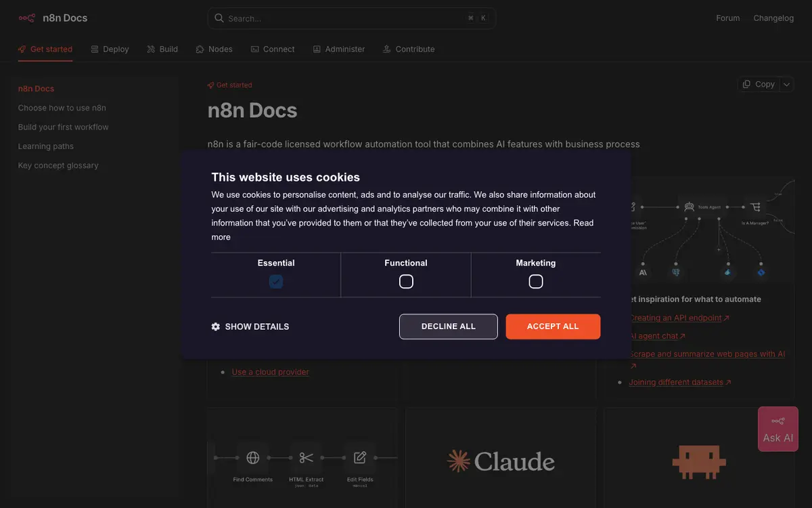Enable the Marketing cookies checkbox
This screenshot has height=508, width=812.
536,282
